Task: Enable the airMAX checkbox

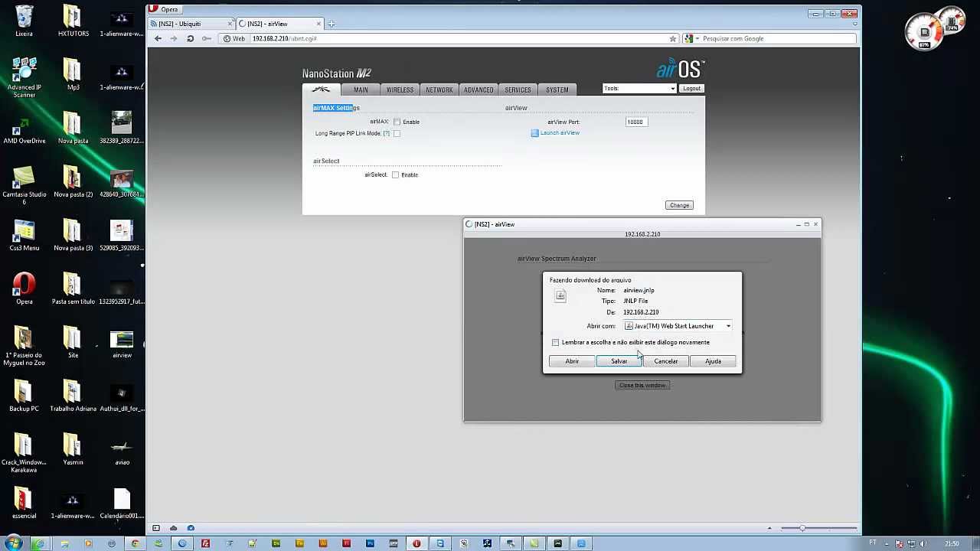Action: [397, 122]
